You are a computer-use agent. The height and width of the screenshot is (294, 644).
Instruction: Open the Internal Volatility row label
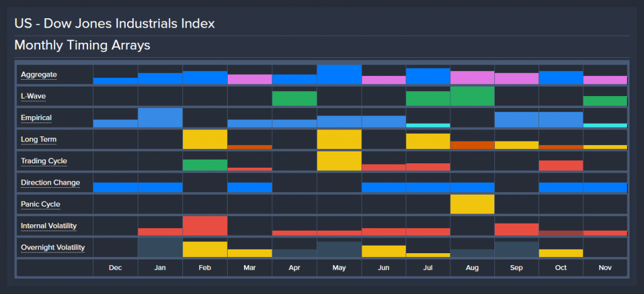49,226
